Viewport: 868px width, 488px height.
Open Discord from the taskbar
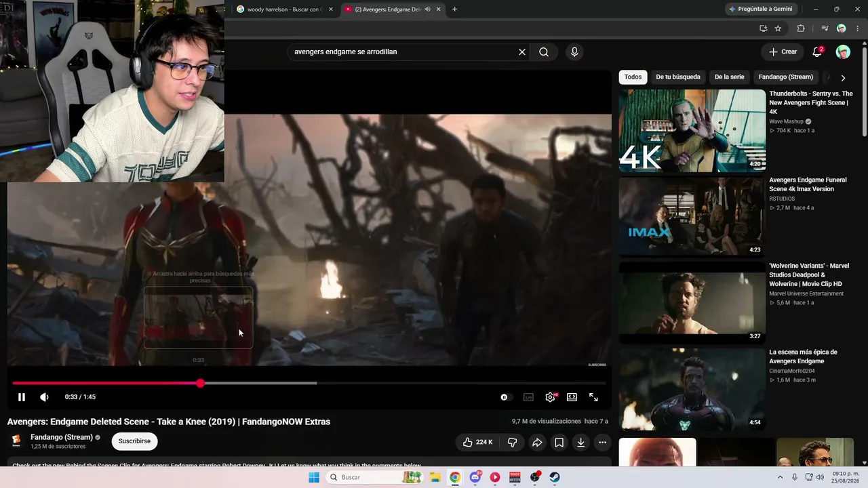(x=475, y=477)
